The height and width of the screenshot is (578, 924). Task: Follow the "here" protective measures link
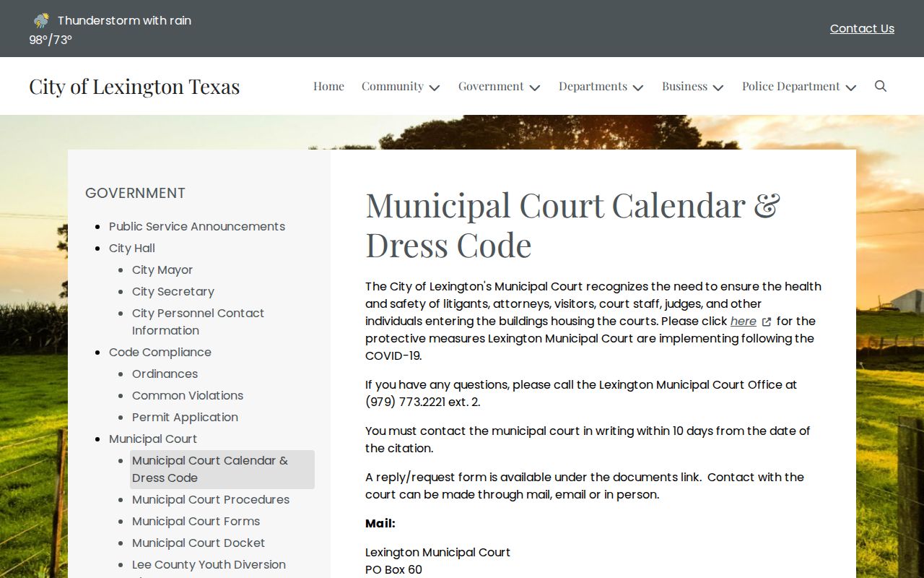click(744, 321)
